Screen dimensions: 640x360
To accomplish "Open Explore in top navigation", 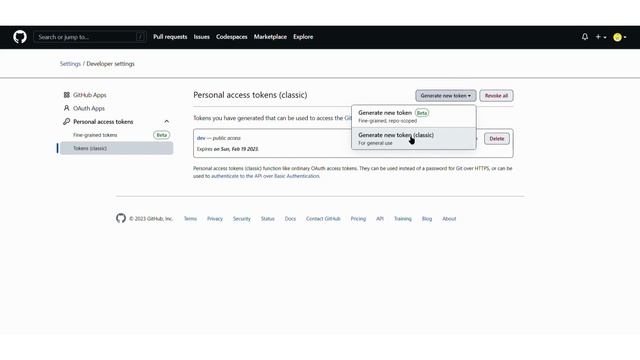I will tap(303, 37).
